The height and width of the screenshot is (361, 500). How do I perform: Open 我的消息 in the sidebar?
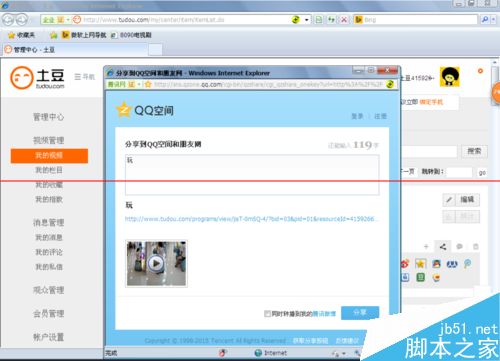49,237
